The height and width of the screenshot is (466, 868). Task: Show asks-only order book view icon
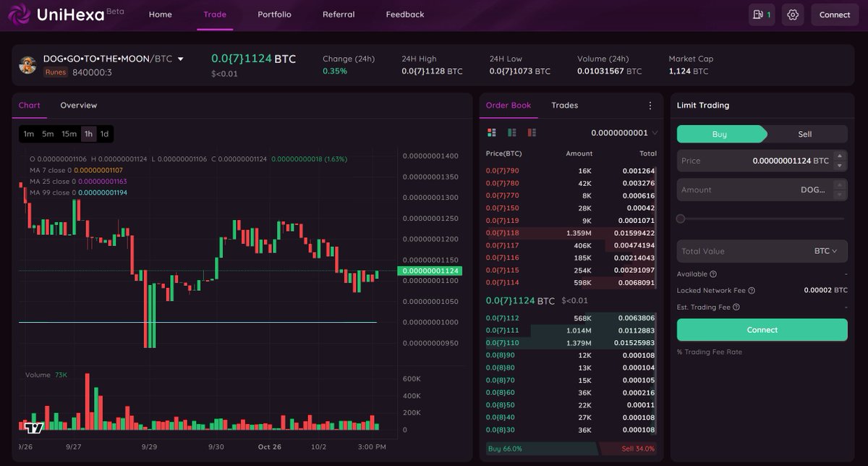(x=532, y=132)
